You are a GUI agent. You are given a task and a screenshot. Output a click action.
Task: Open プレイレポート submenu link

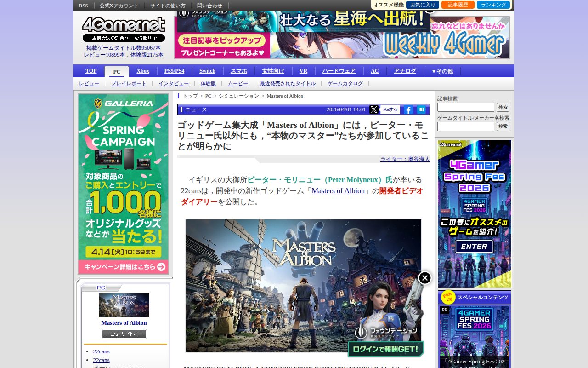pos(129,83)
